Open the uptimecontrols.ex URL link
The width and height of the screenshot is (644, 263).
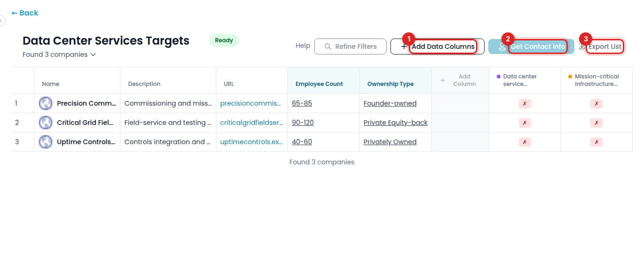tap(252, 142)
